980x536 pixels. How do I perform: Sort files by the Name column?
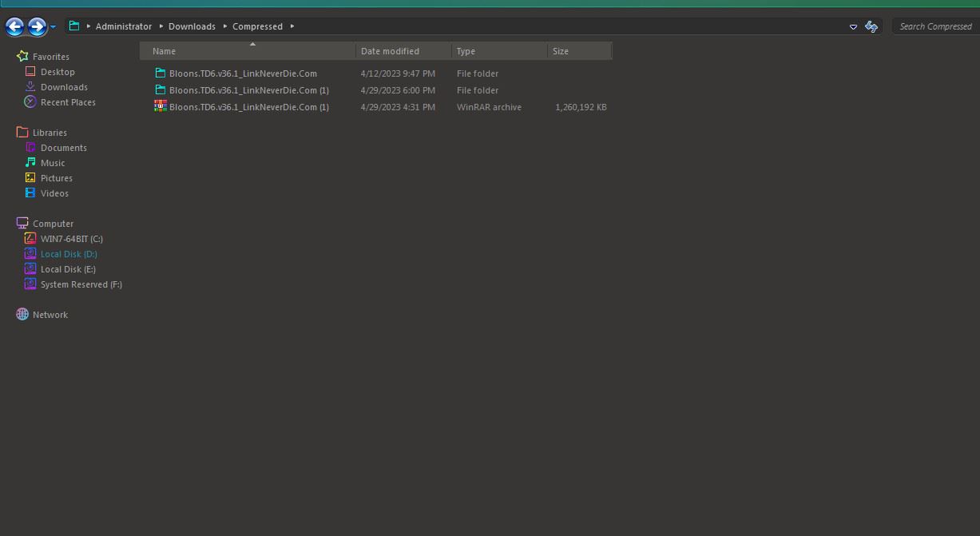pyautogui.click(x=248, y=51)
